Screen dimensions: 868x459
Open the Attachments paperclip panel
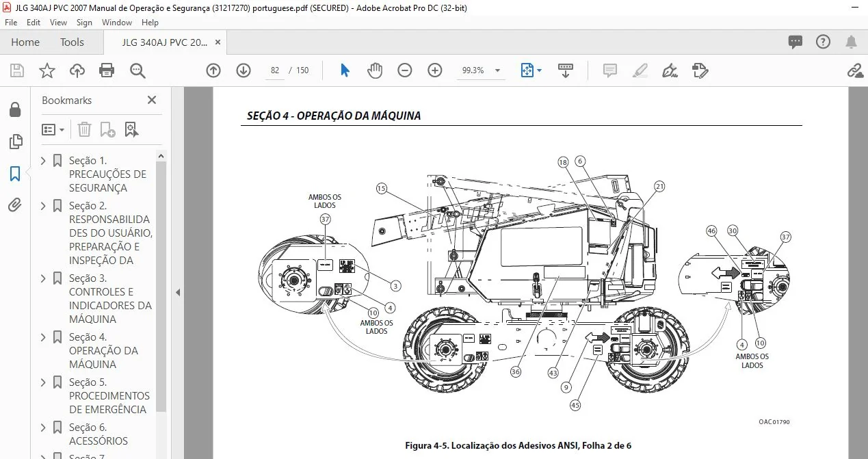(15, 205)
